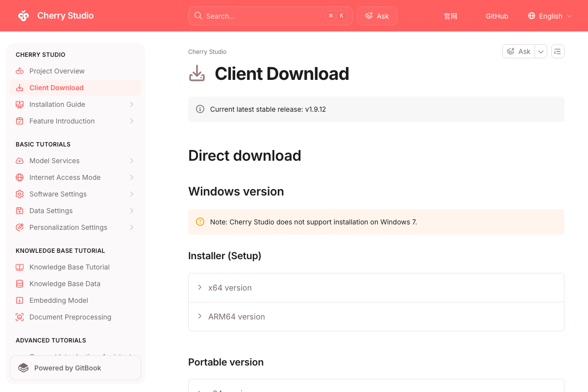Click the GitBook logo icon

pos(23,368)
